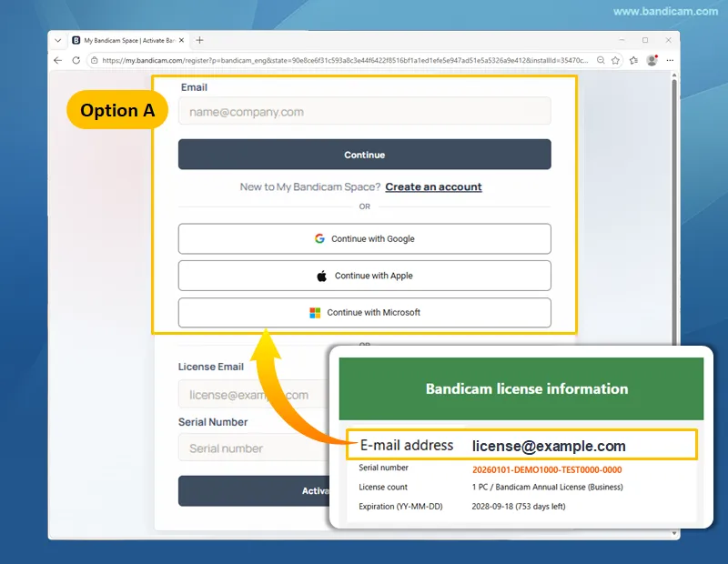728x564 pixels.
Task: Open the Create an account link
Action: pos(433,186)
